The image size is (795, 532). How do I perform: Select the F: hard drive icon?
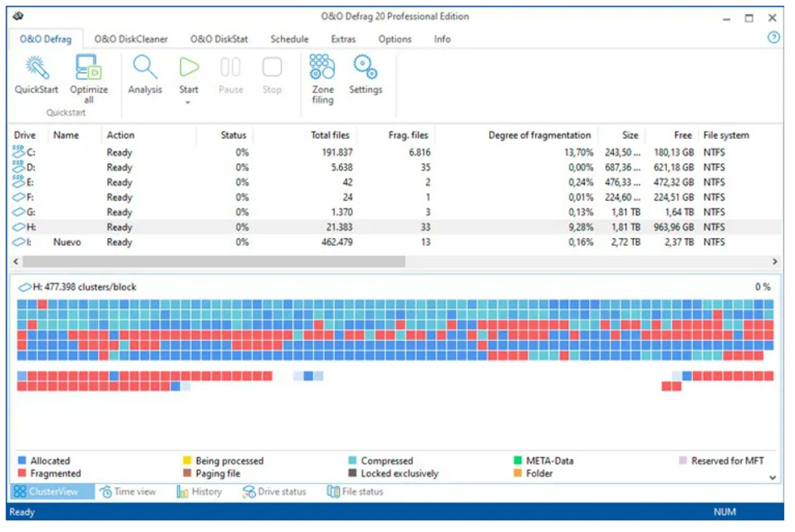(19, 197)
